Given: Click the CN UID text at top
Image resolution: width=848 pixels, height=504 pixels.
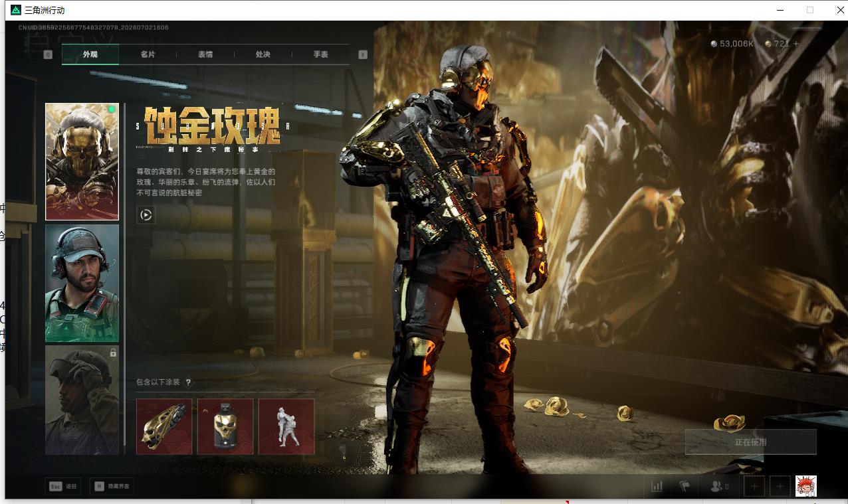Looking at the screenshot, I should (93, 28).
